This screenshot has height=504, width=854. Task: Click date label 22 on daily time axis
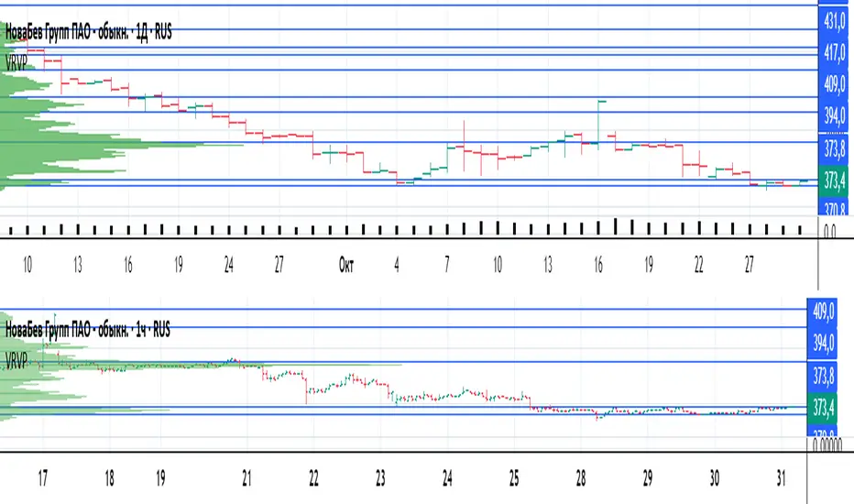click(x=699, y=266)
